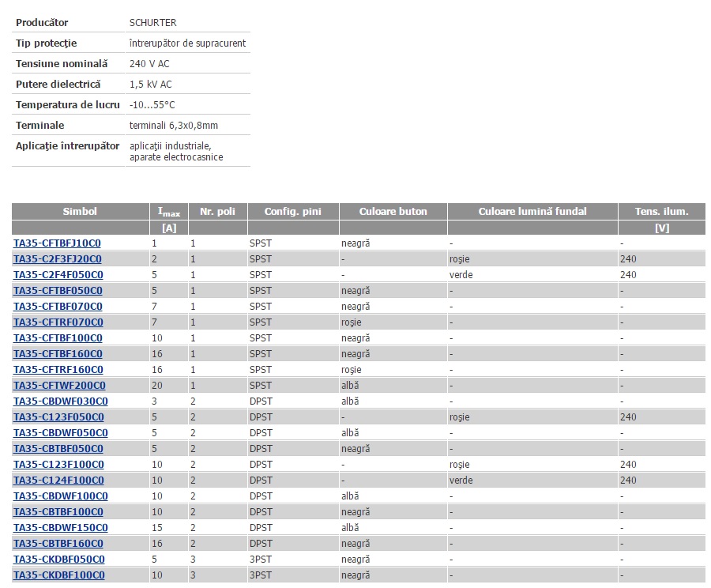The width and height of the screenshot is (711, 588).
Task: Select the '1,5 kV AC' value
Action: [151, 85]
